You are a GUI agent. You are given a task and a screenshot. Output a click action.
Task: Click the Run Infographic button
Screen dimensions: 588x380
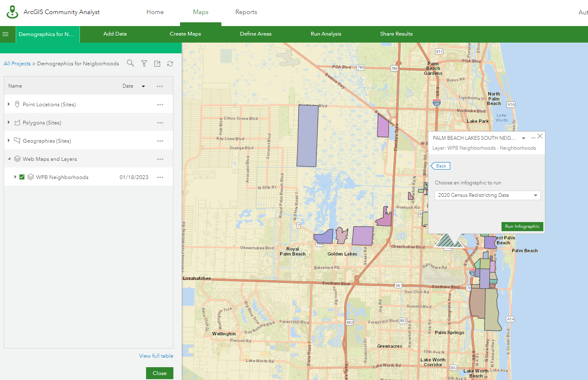click(x=522, y=227)
